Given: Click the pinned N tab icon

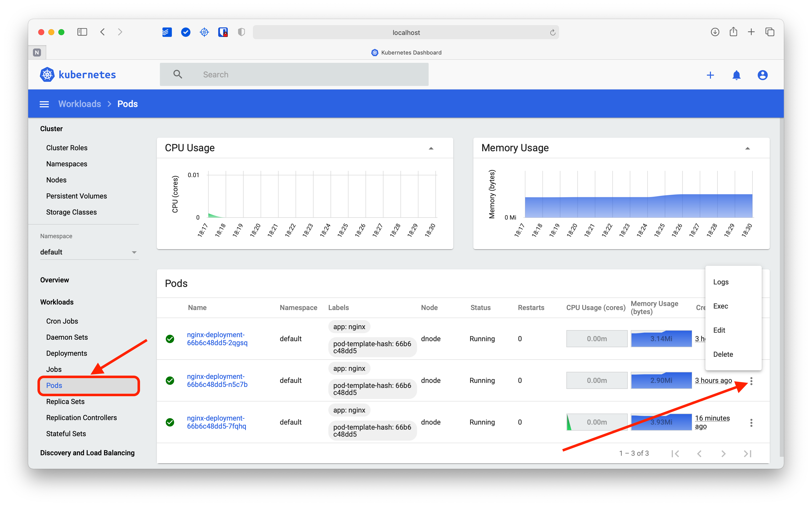Looking at the screenshot, I should click(x=37, y=53).
